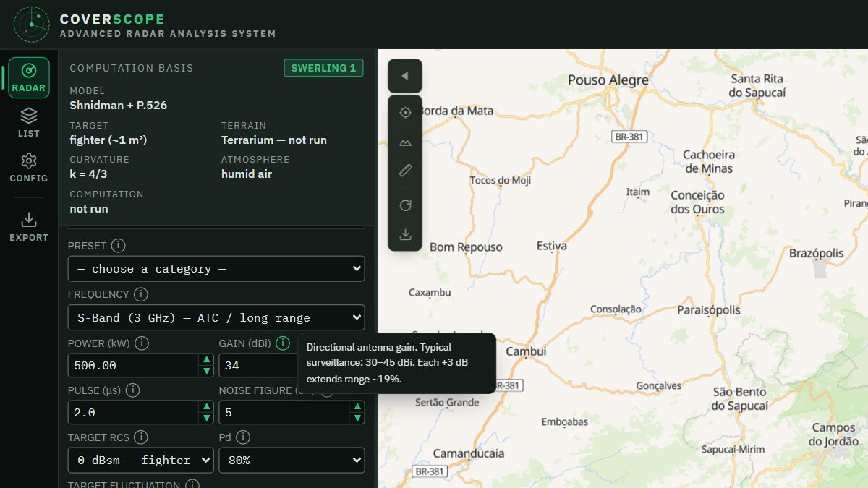
Task: Click the GAIN input field showing 34
Action: [259, 366]
